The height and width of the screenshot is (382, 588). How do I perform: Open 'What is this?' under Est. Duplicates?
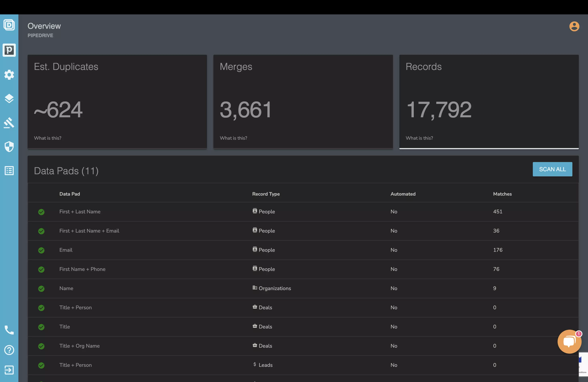point(48,138)
